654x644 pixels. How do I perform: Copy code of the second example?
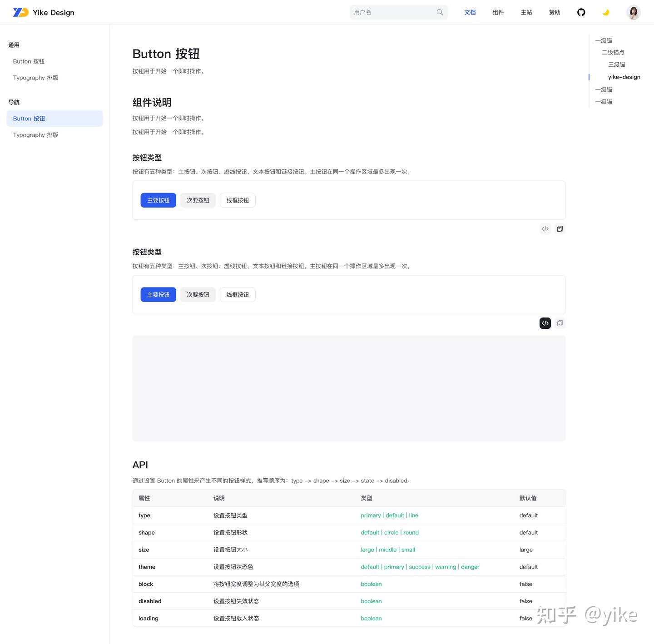[x=560, y=323]
